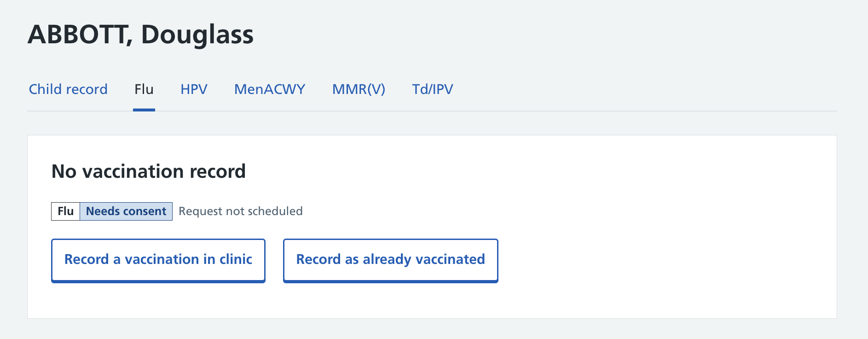Open the Td/IPV tab
Viewport: 868px width, 339px height.
pos(432,89)
